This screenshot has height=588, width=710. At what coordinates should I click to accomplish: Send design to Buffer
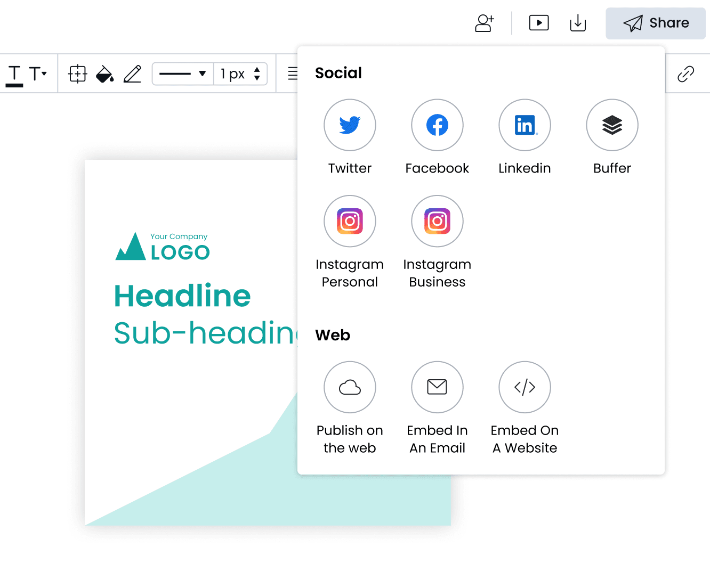tap(612, 125)
